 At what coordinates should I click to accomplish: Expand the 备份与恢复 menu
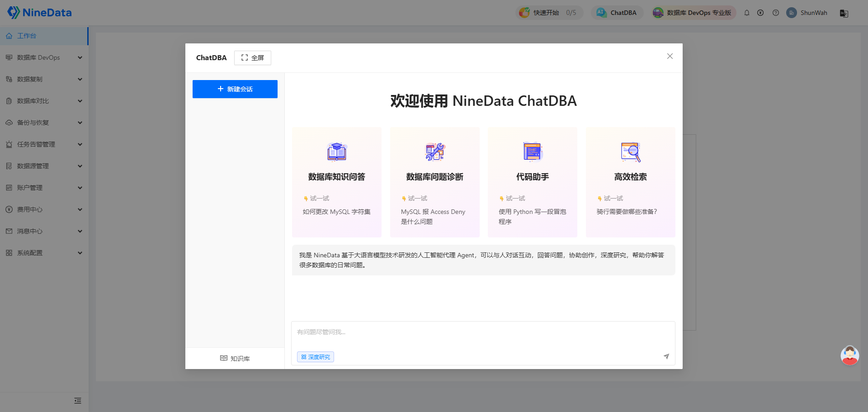[44, 123]
